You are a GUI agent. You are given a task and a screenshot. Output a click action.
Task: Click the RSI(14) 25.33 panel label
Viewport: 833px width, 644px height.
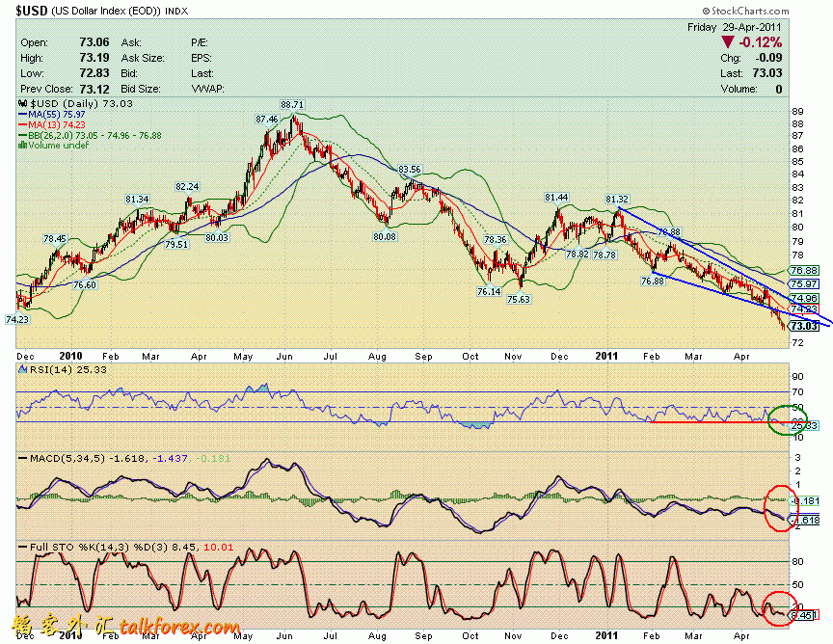68,369
